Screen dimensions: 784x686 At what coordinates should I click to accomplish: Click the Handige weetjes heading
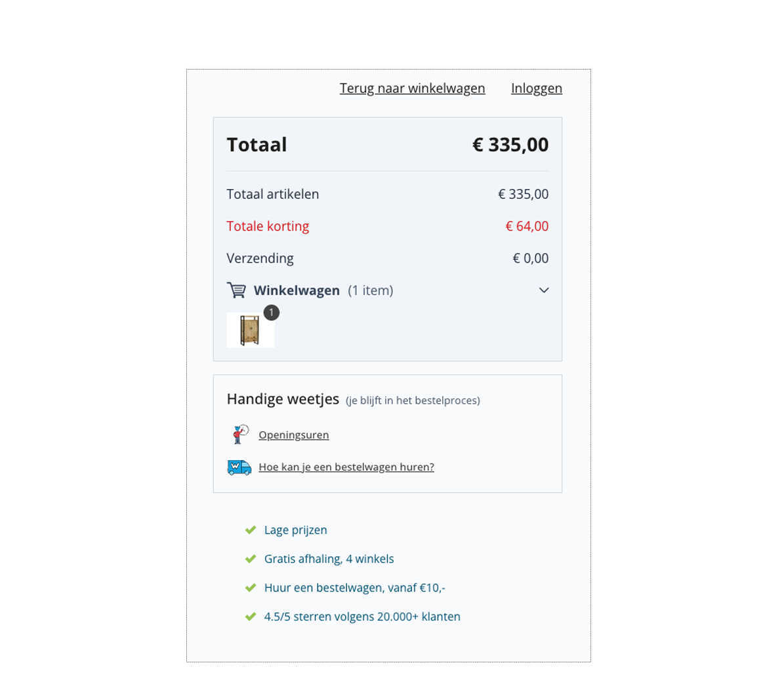[x=283, y=398]
